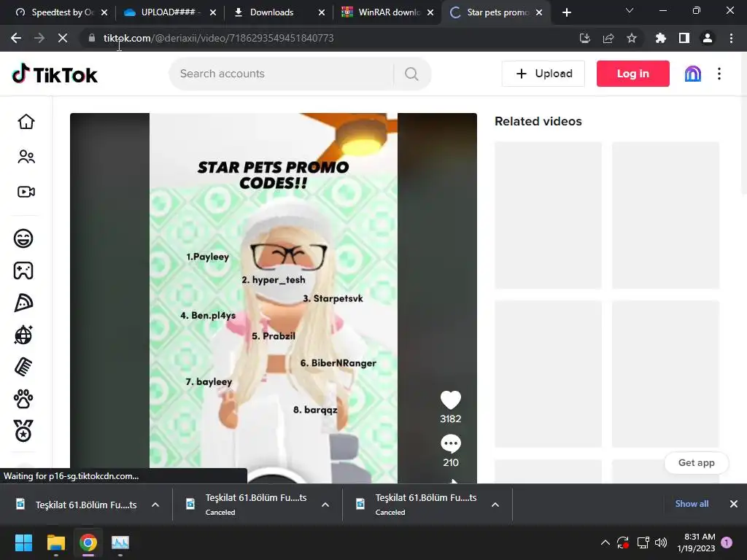Image resolution: width=747 pixels, height=560 pixels.
Task: Stop loading the page
Action: click(63, 38)
